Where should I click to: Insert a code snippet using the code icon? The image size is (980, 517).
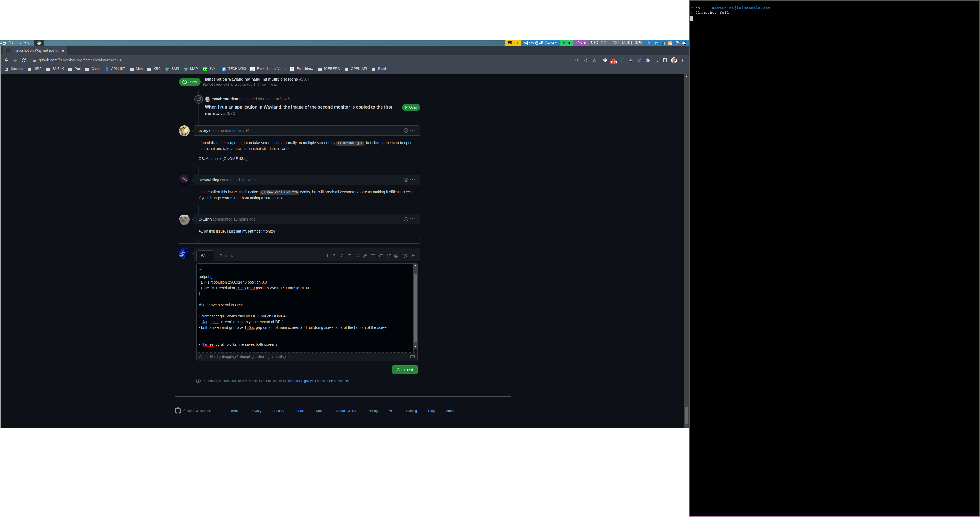point(358,256)
